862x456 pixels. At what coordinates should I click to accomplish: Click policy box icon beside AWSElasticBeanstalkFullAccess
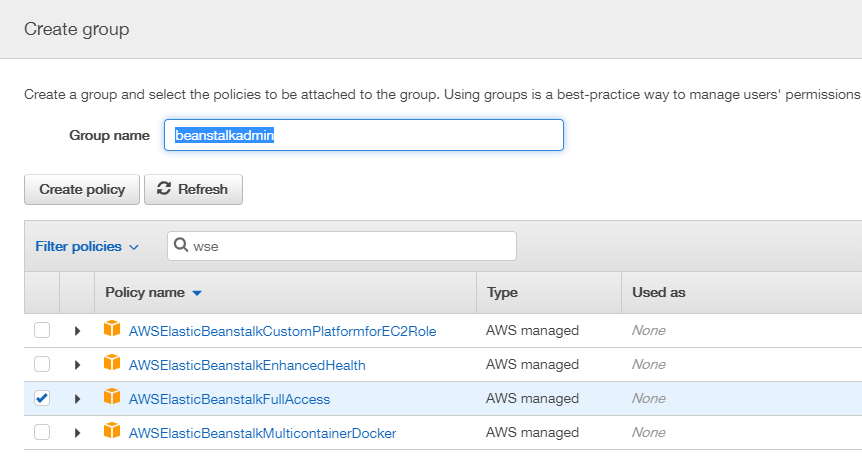112,398
